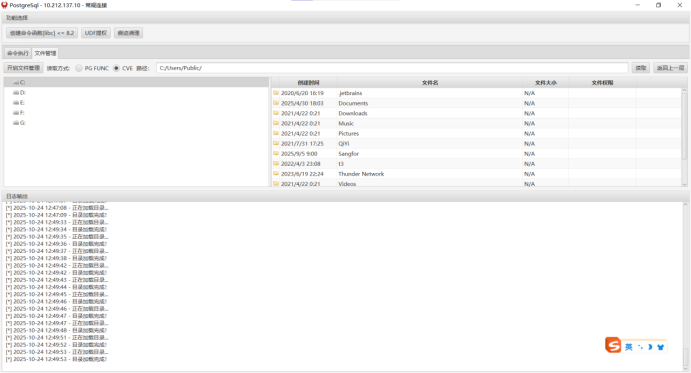Click the C: drive icon

tap(16, 82)
